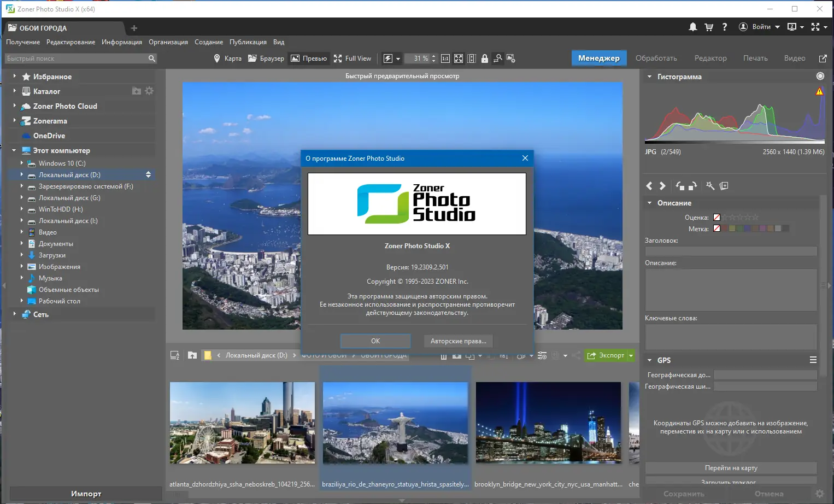Open the Экспорт dropdown arrow

click(631, 355)
